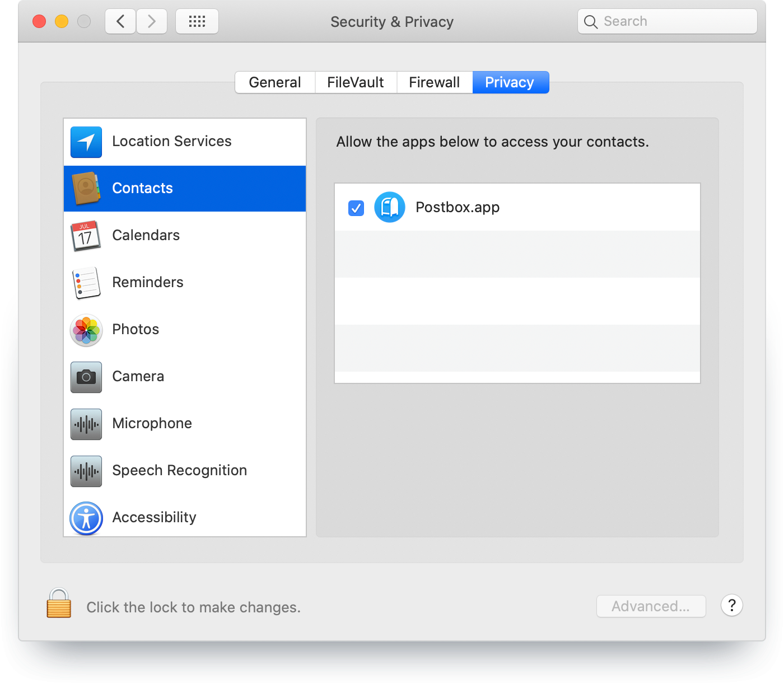Switch to the General tab
This screenshot has width=784, height=684.
coord(275,82)
